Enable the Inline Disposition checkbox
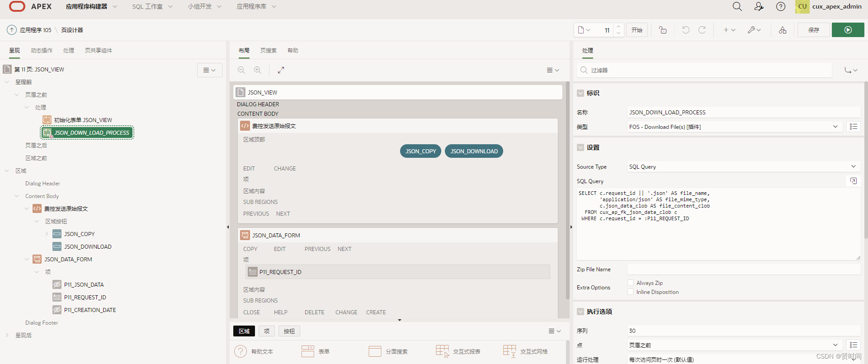The image size is (868, 364). pos(631,292)
